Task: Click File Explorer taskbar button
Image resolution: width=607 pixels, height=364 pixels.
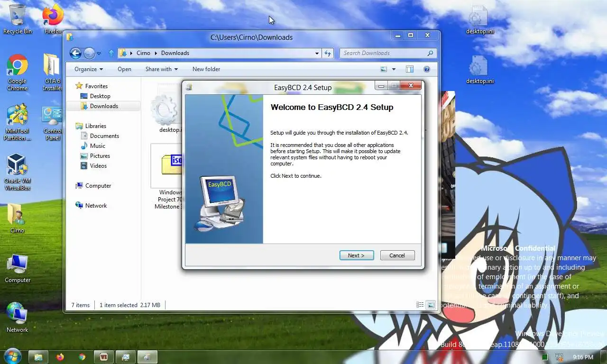Action: click(x=38, y=357)
